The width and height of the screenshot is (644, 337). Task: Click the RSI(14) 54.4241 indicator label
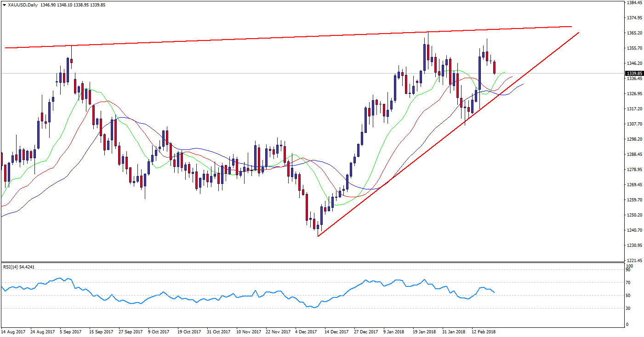[x=19, y=266]
